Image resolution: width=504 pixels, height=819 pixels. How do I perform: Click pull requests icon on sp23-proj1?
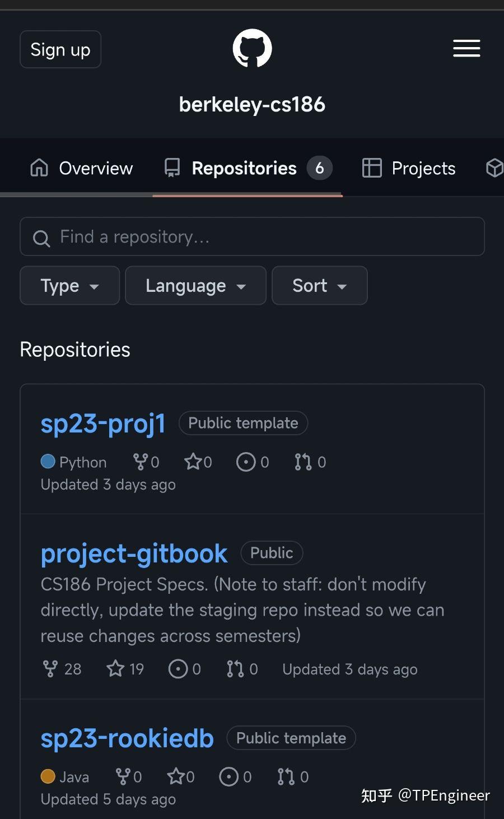(x=303, y=462)
